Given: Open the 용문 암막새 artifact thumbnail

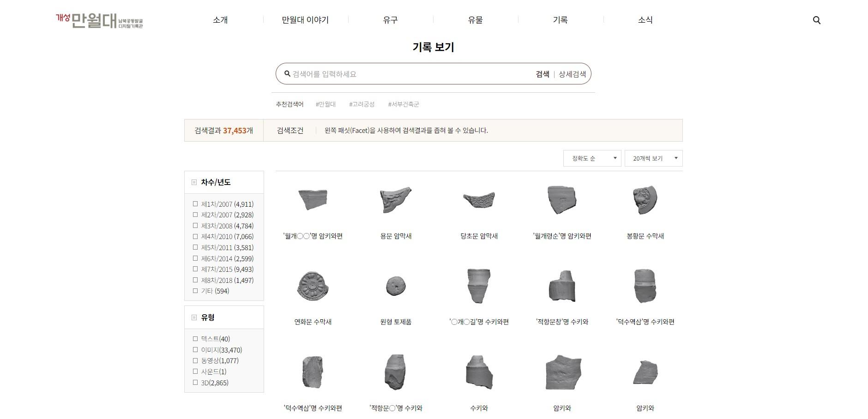Looking at the screenshot, I should click(x=396, y=200).
